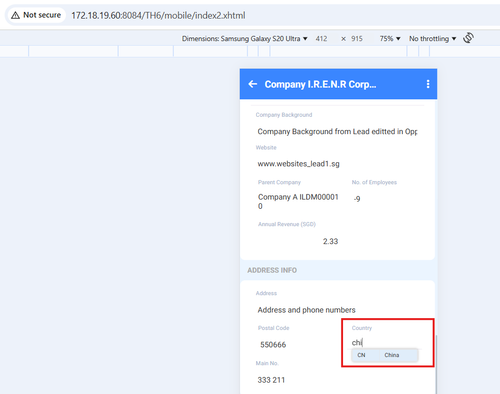Open the three-dot overflow menu

428,84
